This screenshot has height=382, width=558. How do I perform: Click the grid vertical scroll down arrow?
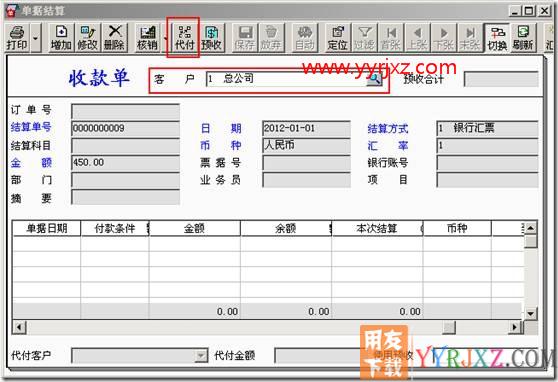530,313
